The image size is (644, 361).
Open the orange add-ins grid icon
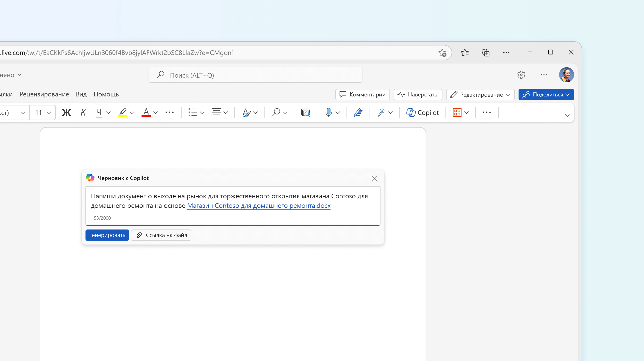click(x=457, y=112)
